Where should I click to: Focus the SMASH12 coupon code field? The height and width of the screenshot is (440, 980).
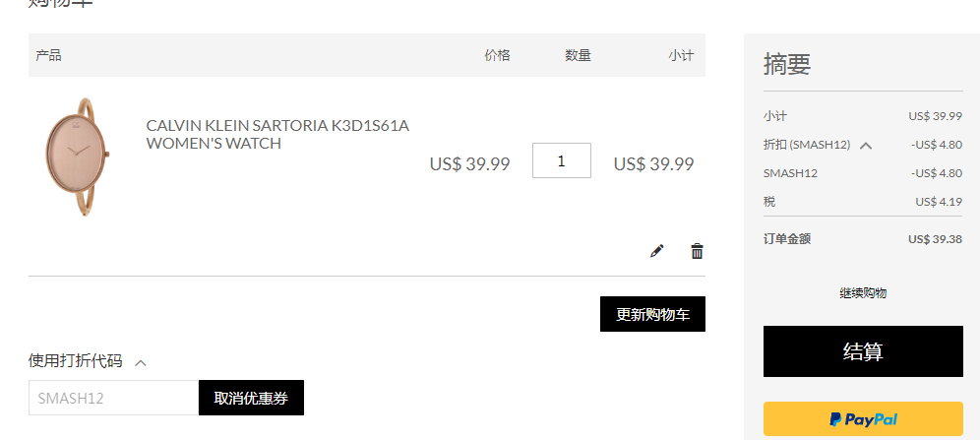(113, 398)
